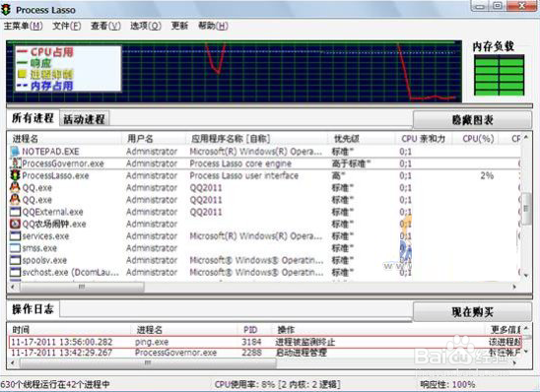This screenshot has height=392, width=540.
Task: Click the threads and processes status text
Action: tap(55, 384)
